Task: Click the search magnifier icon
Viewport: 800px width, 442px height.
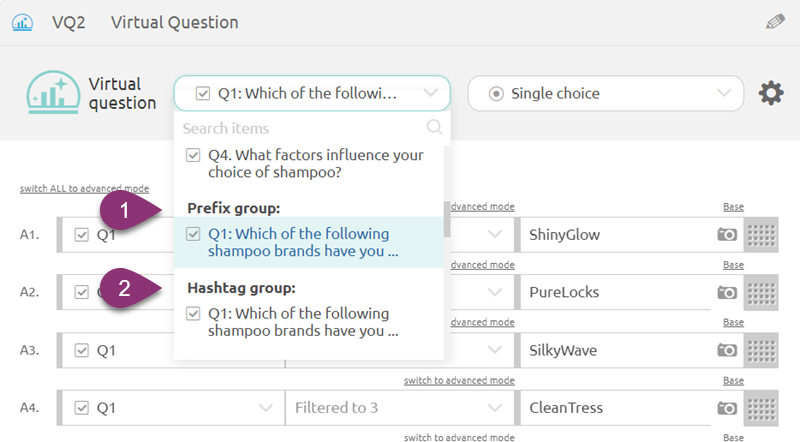Action: [x=434, y=127]
